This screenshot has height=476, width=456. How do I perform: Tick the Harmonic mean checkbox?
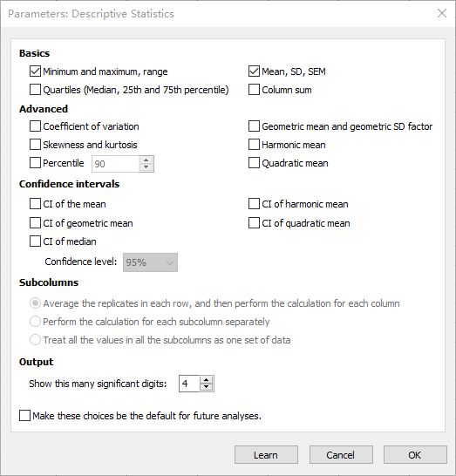[254, 145]
